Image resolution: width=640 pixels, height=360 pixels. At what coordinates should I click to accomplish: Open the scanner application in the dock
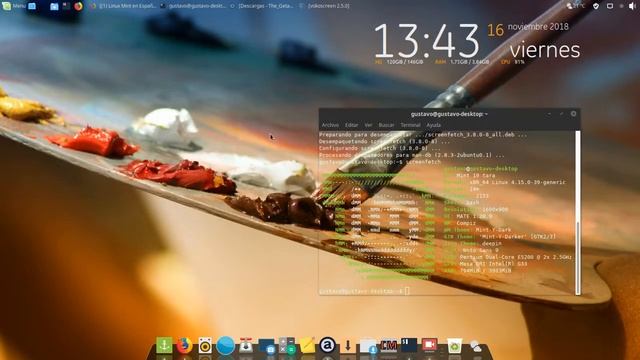coord(246,346)
